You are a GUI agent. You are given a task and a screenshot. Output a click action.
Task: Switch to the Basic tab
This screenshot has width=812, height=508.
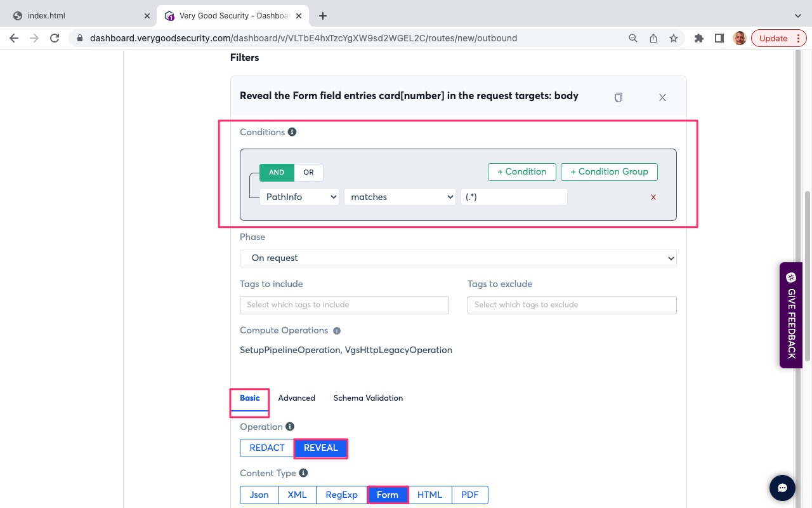pyautogui.click(x=250, y=398)
